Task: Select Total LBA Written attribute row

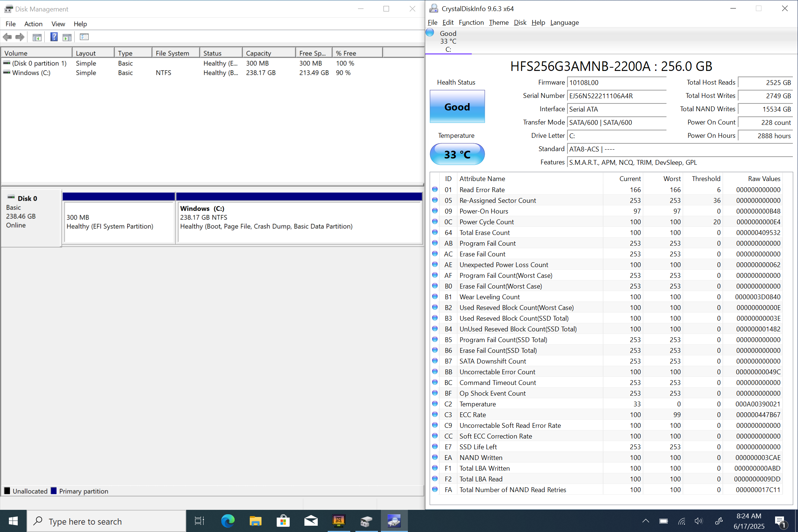Action: [606, 468]
